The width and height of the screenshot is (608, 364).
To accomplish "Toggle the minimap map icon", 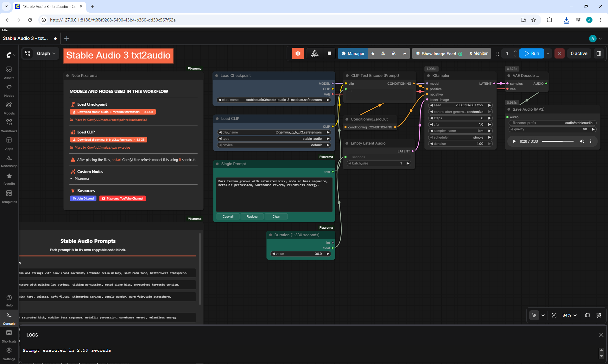I will pyautogui.click(x=587, y=315).
